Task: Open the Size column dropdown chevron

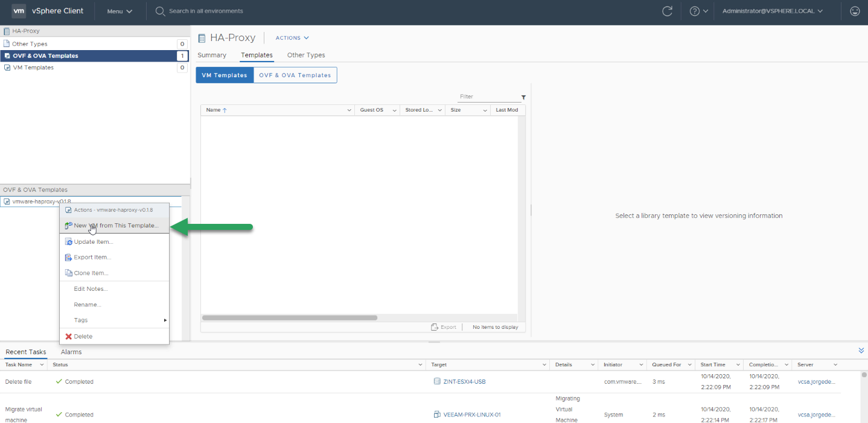Action: pos(485,110)
